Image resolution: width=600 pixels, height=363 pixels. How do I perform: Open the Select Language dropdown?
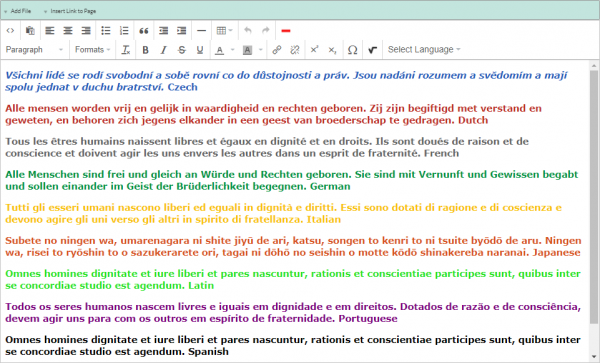point(424,50)
